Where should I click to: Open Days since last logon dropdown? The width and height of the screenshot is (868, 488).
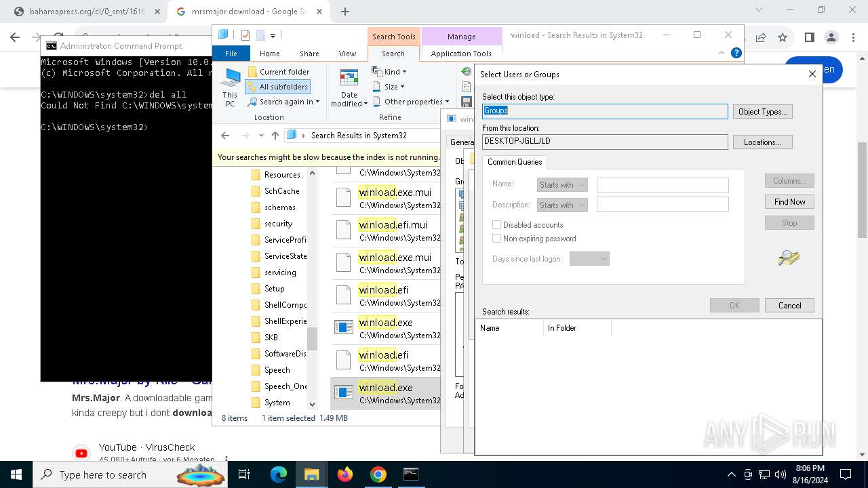tap(589, 259)
